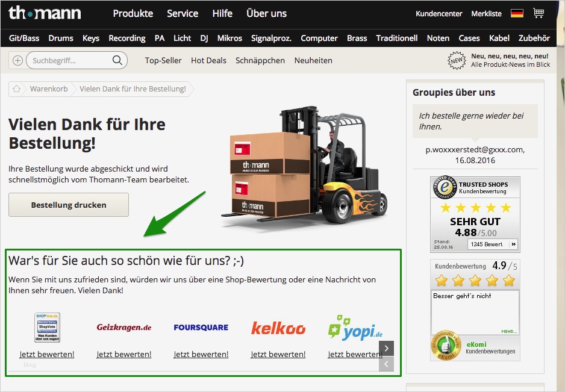Open the Signalproz. category

coord(271,38)
